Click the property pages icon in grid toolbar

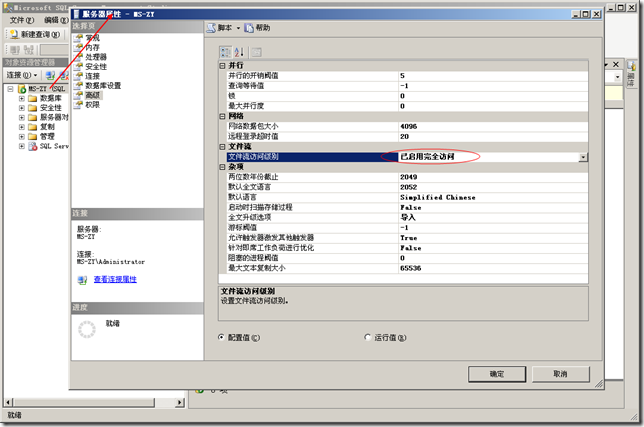coord(256,52)
